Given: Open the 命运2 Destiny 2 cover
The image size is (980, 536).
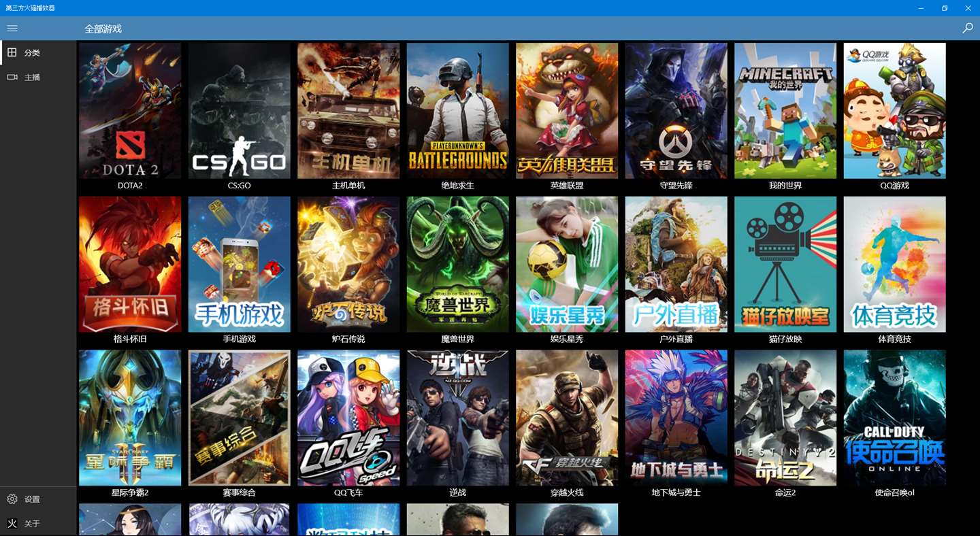Looking at the screenshot, I should tap(785, 418).
